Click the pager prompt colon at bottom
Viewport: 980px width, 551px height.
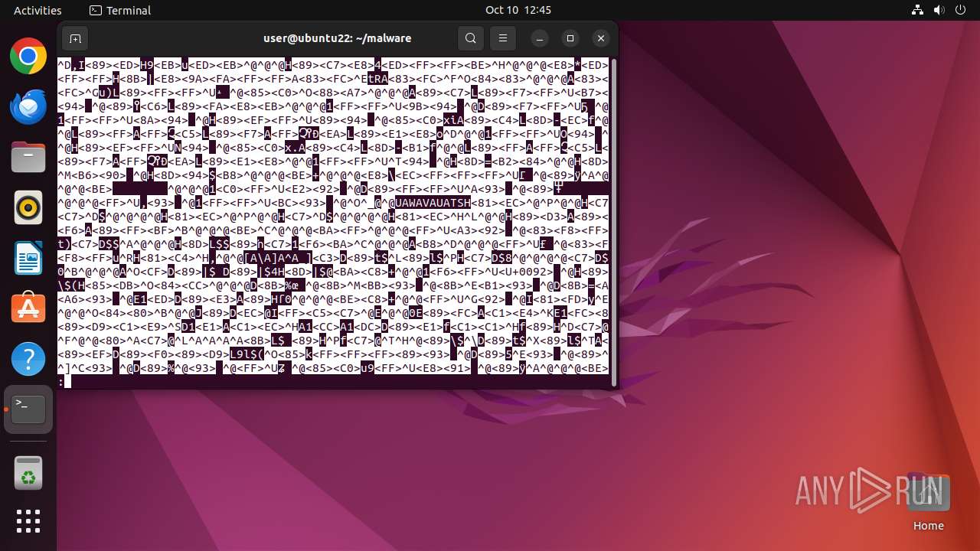[60, 381]
